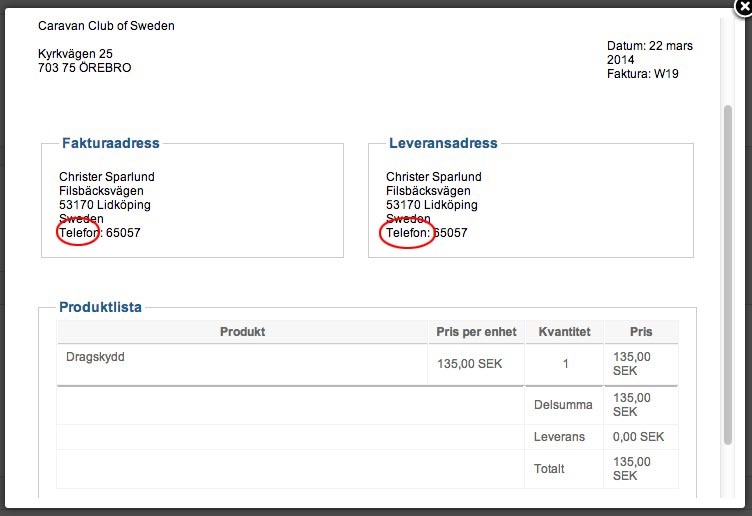Click the Kvantitet column header

point(564,332)
